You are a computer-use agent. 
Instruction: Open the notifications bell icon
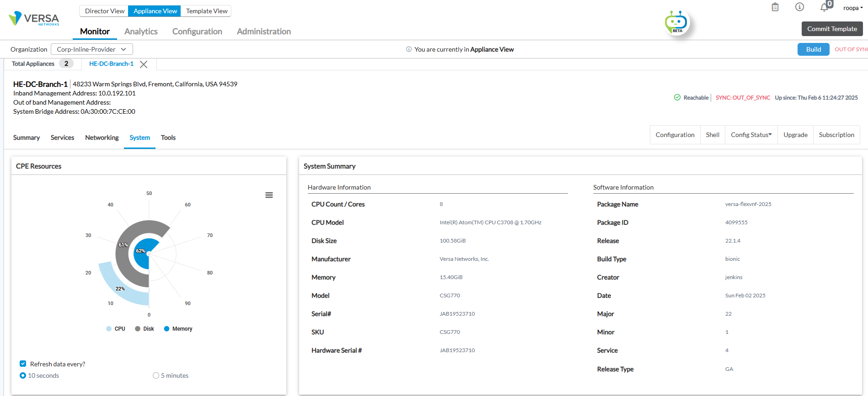click(x=824, y=7)
